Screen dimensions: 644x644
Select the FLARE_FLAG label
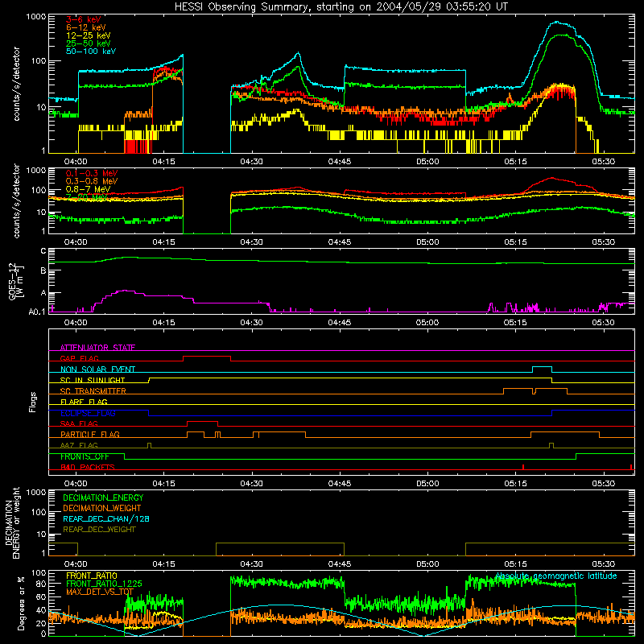point(84,402)
